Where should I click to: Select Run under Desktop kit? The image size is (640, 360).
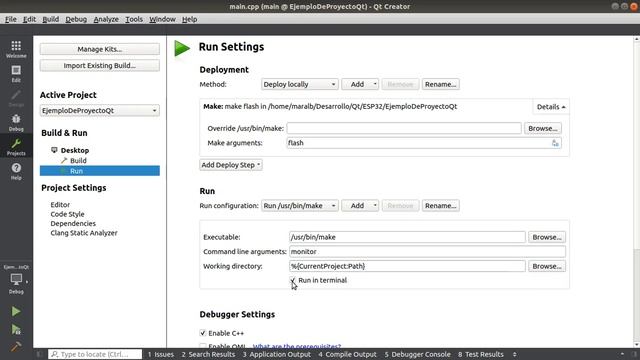pos(100,171)
